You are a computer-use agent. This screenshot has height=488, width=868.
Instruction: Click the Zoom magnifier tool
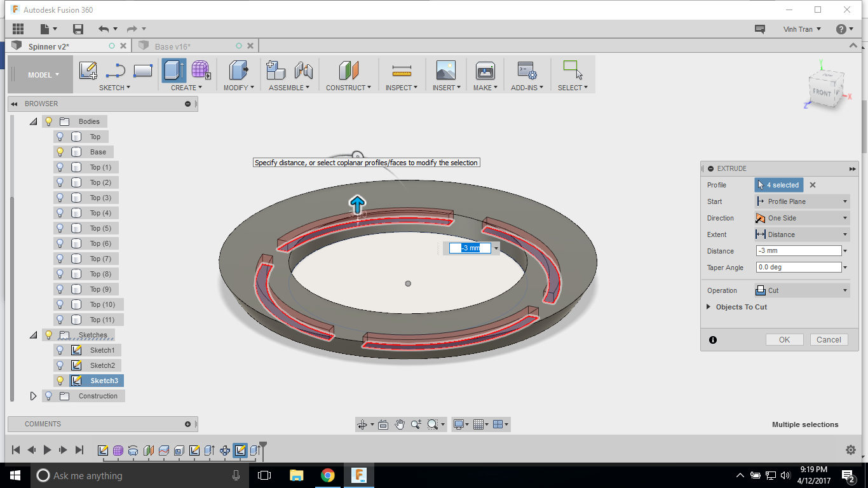coord(416,424)
